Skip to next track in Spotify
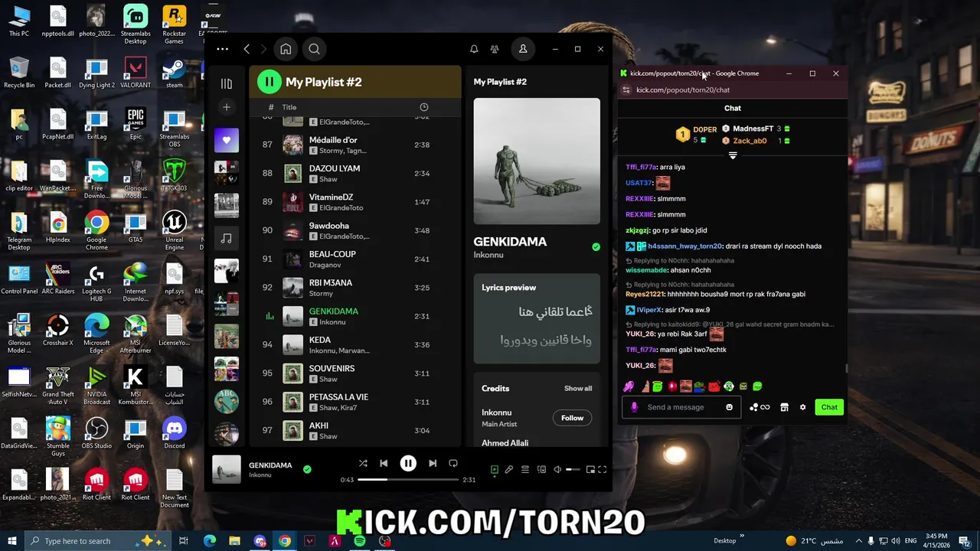 [433, 463]
